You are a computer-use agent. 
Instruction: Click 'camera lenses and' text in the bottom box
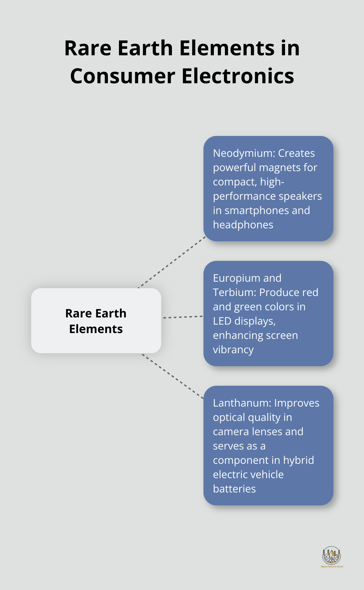click(258, 432)
